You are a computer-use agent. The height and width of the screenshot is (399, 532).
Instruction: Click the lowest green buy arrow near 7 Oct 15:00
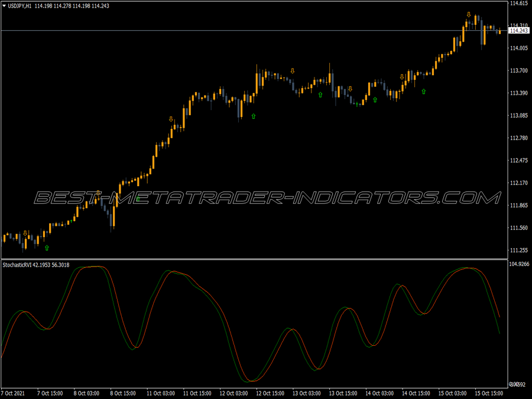pyautogui.click(x=47, y=248)
